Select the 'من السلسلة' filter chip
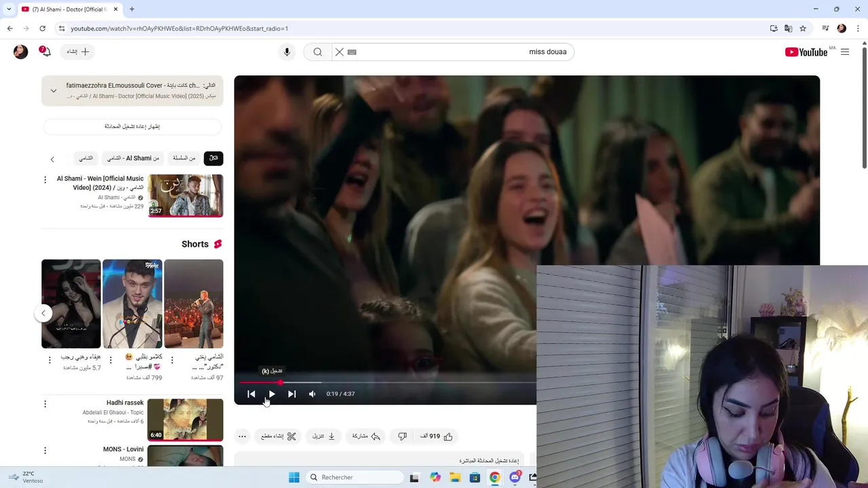This screenshot has height=488, width=868. tap(184, 158)
